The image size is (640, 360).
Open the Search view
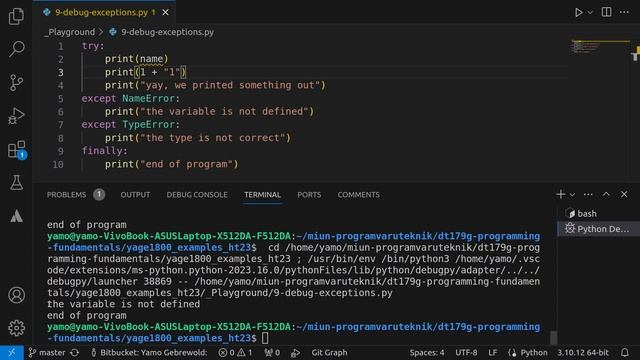(16, 49)
